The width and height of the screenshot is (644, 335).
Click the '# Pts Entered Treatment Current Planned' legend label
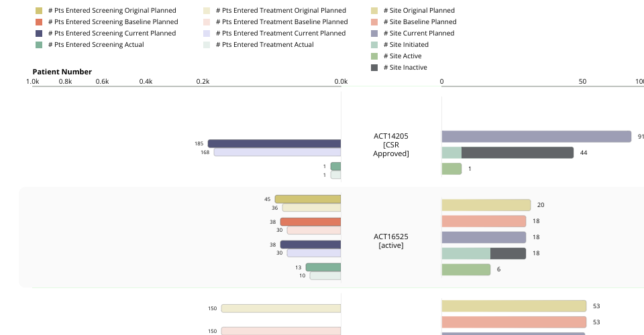pos(280,33)
